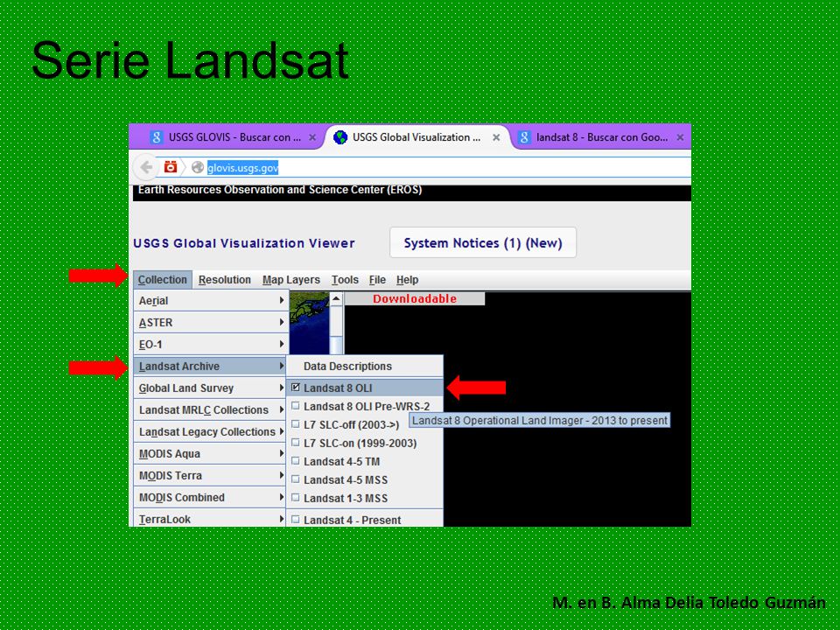This screenshot has height=630, width=840.
Task: Click the red camera extension icon
Action: pos(171,166)
